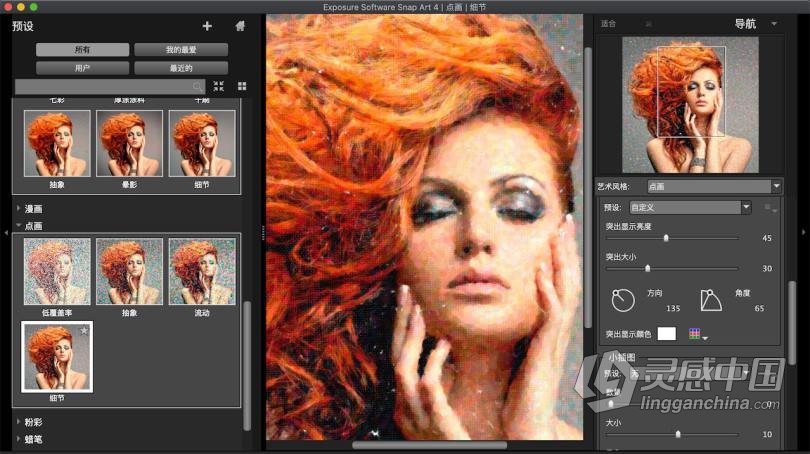Click the 角度 angle dial

pos(711,300)
